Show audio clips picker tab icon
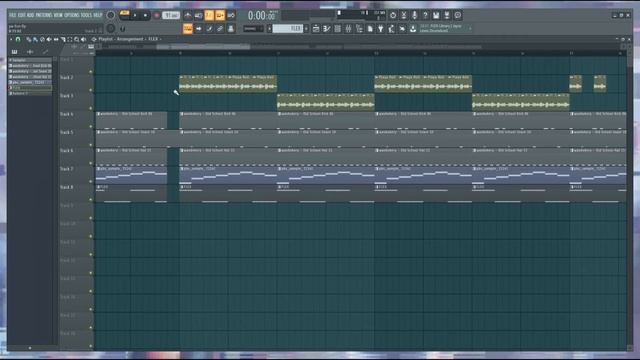 [30, 52]
